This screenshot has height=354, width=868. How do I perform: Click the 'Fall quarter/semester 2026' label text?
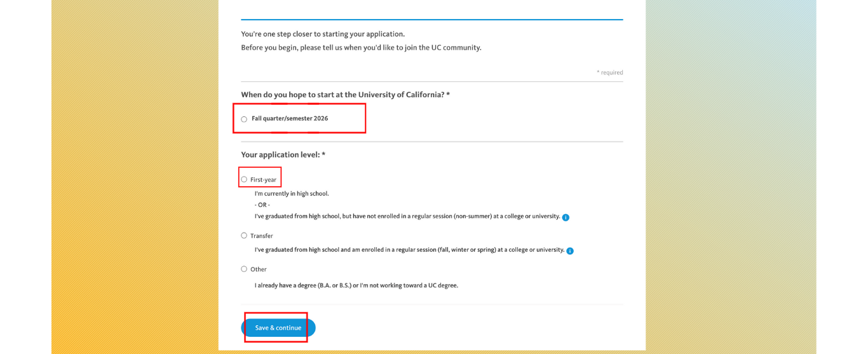point(290,119)
